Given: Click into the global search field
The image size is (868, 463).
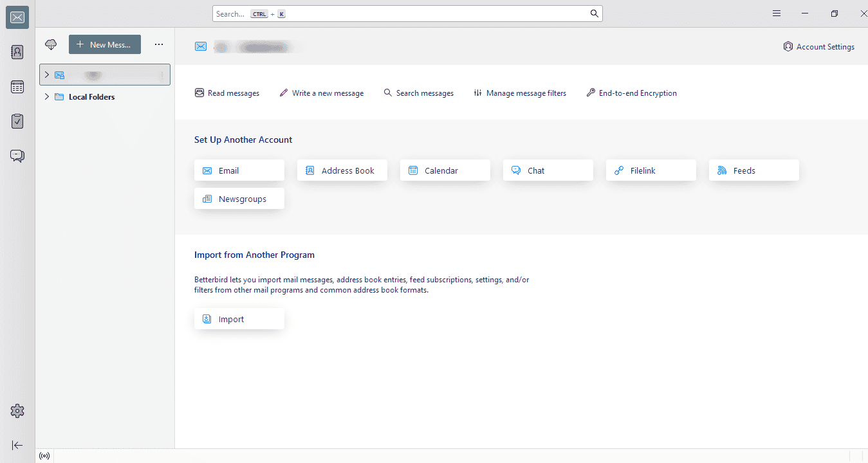Looking at the screenshot, I should [407, 14].
